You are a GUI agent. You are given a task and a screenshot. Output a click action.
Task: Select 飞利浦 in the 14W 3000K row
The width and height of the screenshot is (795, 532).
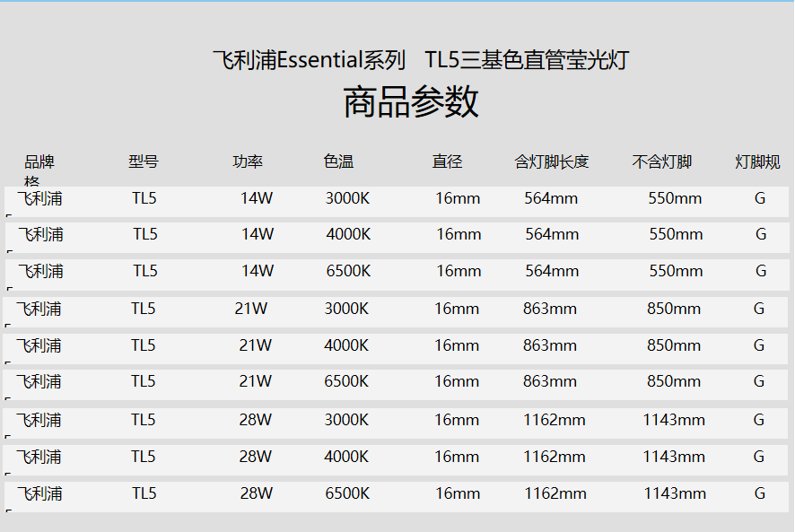pyautogui.click(x=40, y=198)
